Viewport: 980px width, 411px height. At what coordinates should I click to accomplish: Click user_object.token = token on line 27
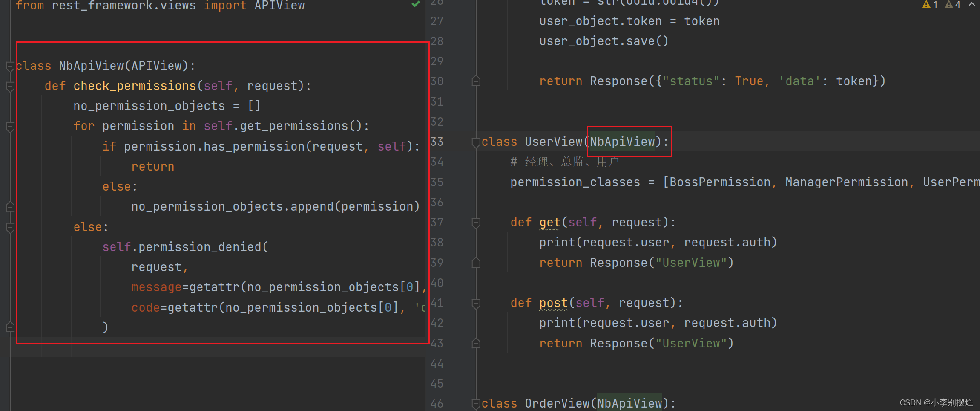pos(629,21)
